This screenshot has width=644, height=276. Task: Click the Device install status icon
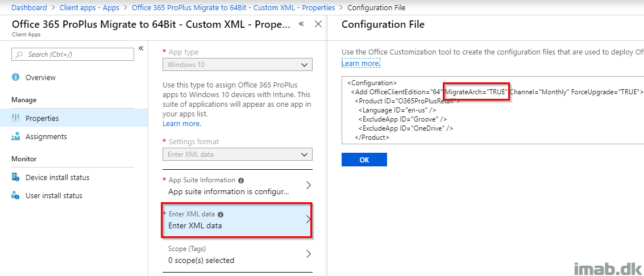pos(15,177)
